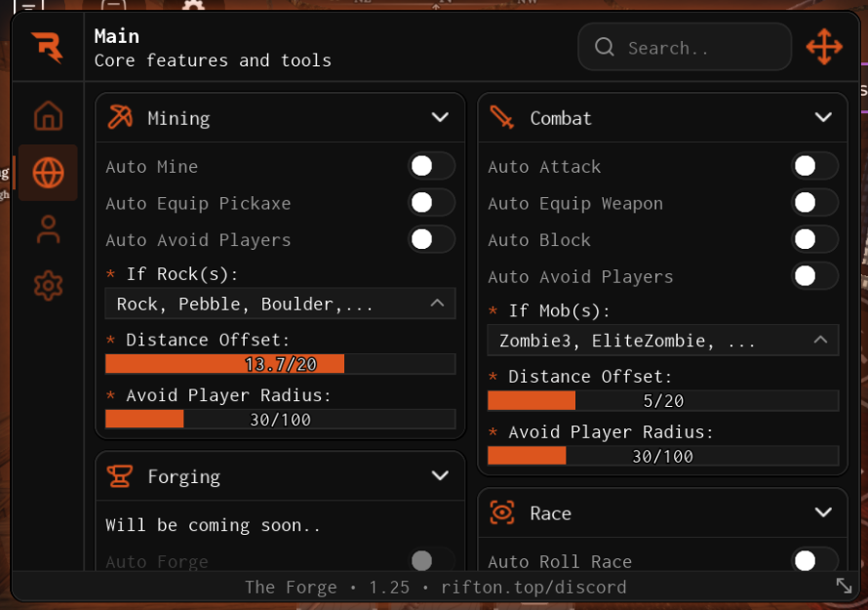
Task: Turn on Auto Attack
Action: pos(813,167)
